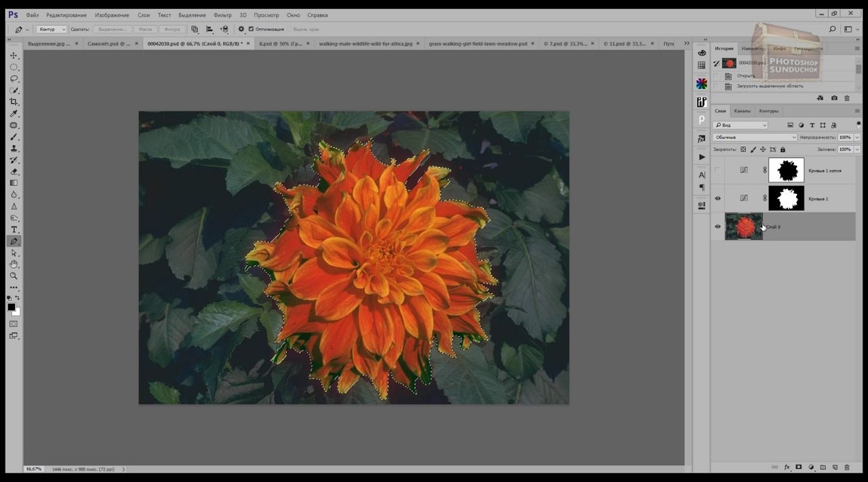Screen dimensions: 868x482
Task: Select the Elliptical Marquee tool
Action: pyautogui.click(x=14, y=67)
